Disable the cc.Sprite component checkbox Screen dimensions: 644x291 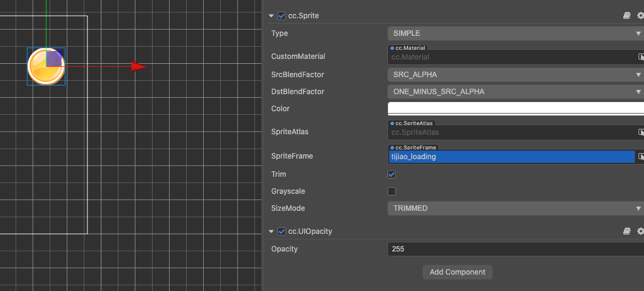[282, 16]
